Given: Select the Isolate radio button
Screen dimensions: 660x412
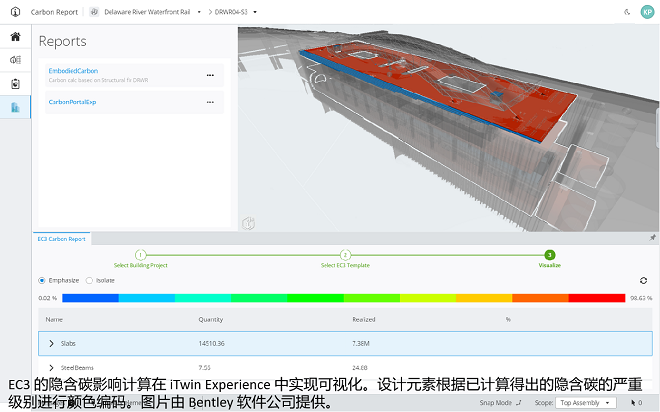Looking at the screenshot, I should (89, 280).
